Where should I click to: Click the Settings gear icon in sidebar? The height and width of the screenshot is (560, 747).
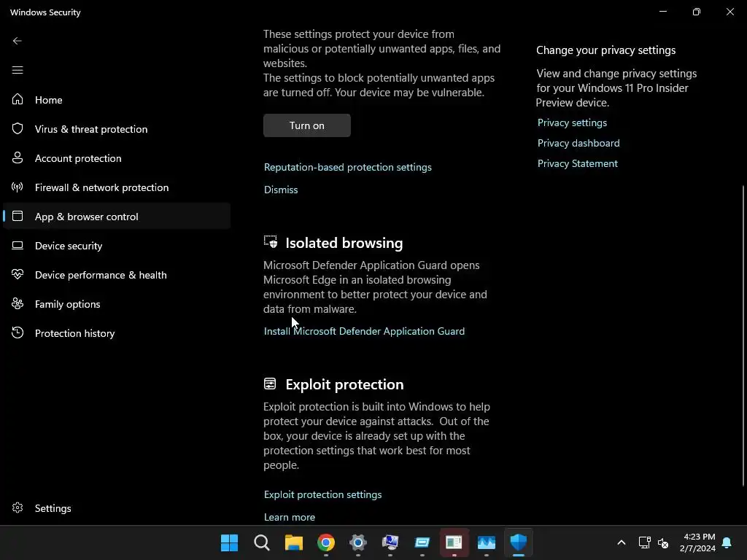18,507
